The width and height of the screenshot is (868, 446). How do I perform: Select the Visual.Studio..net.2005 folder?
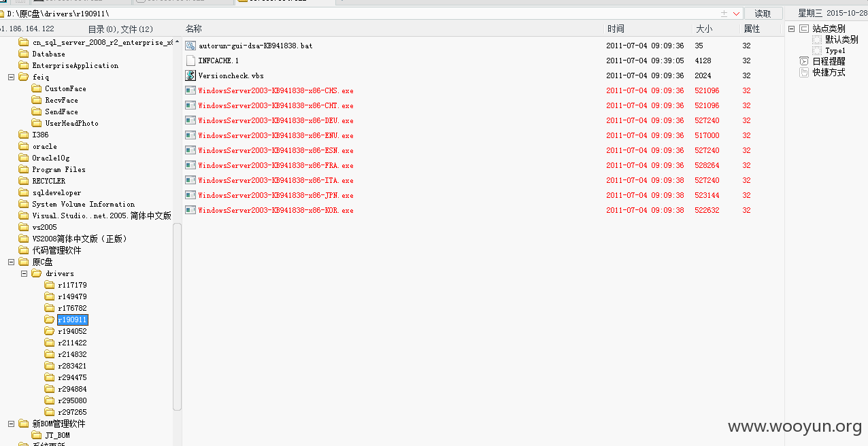101,216
